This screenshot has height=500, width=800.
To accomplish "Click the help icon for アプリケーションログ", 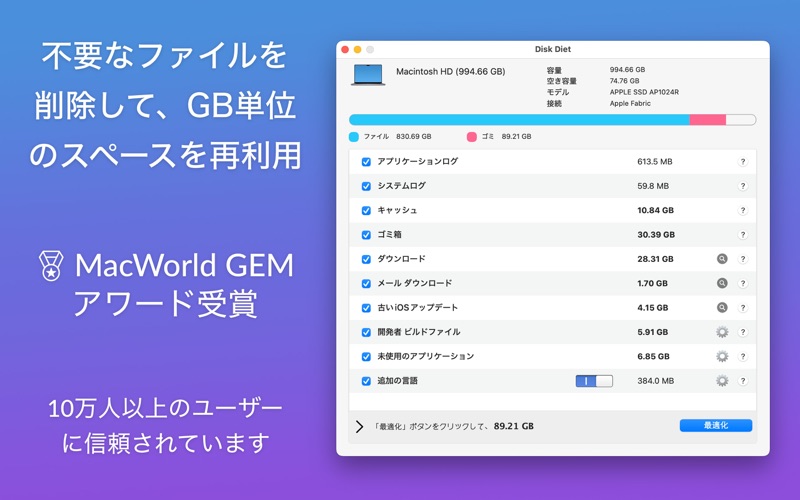I will (x=743, y=162).
